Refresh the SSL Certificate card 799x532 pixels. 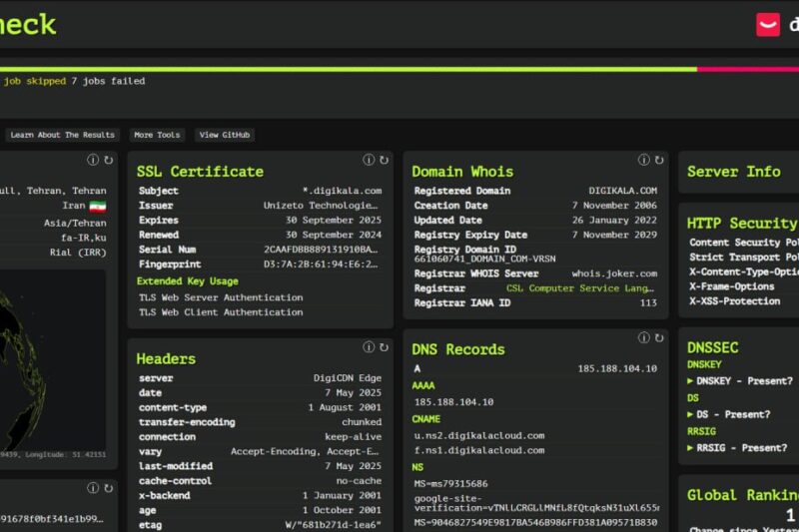[384, 160]
